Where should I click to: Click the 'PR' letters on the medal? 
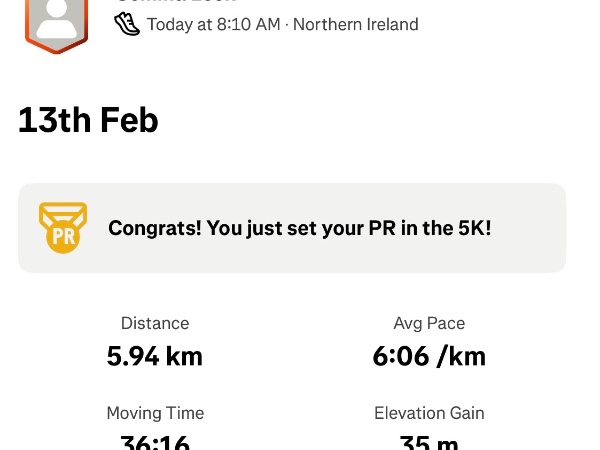tap(63, 238)
